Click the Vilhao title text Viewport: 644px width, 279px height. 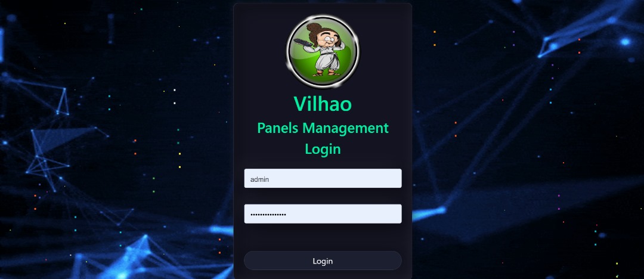[x=323, y=104]
